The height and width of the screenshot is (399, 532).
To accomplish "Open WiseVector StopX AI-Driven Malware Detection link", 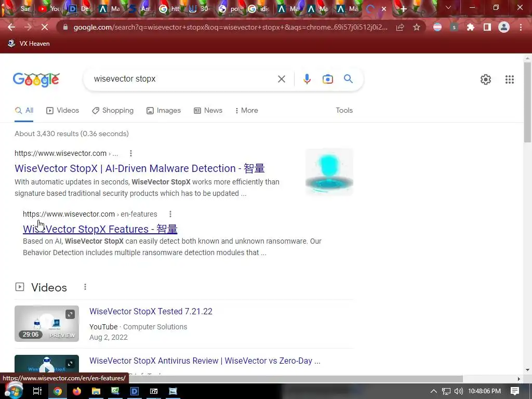I will [x=139, y=168].
